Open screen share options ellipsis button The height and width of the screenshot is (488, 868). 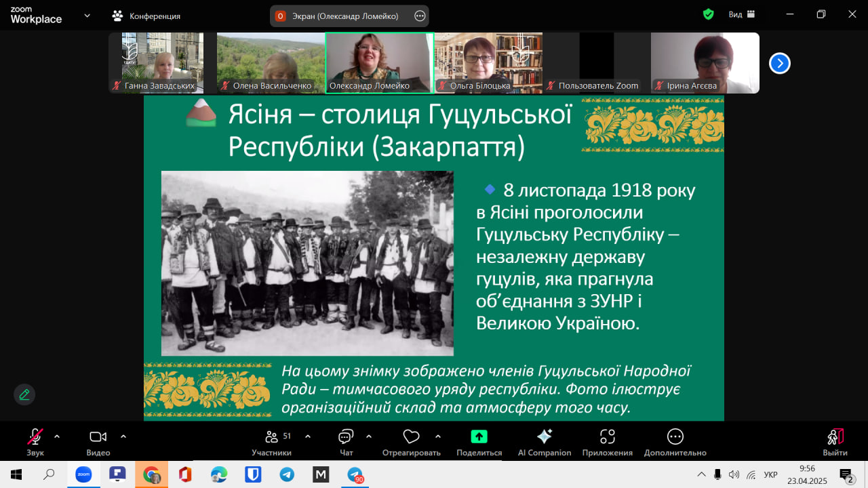click(420, 16)
